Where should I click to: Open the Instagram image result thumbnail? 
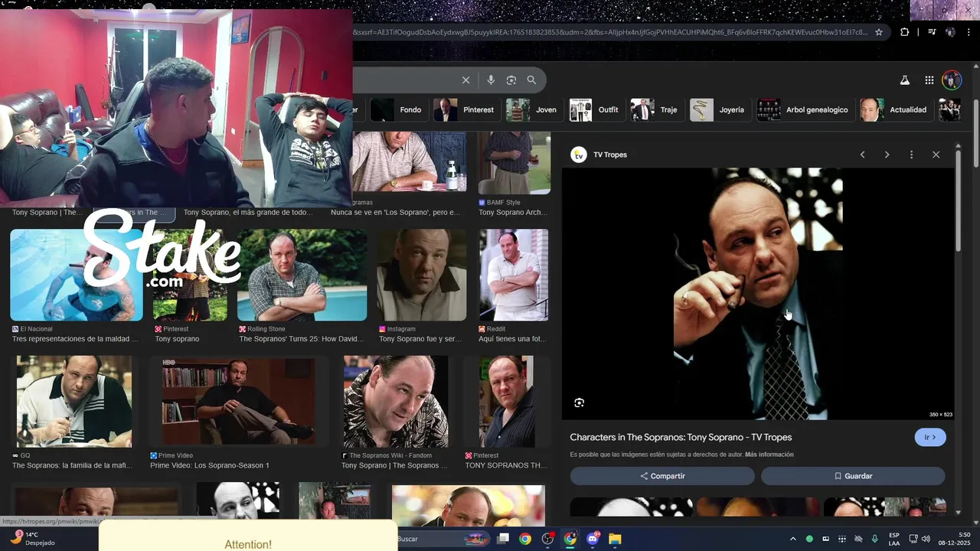click(x=421, y=275)
